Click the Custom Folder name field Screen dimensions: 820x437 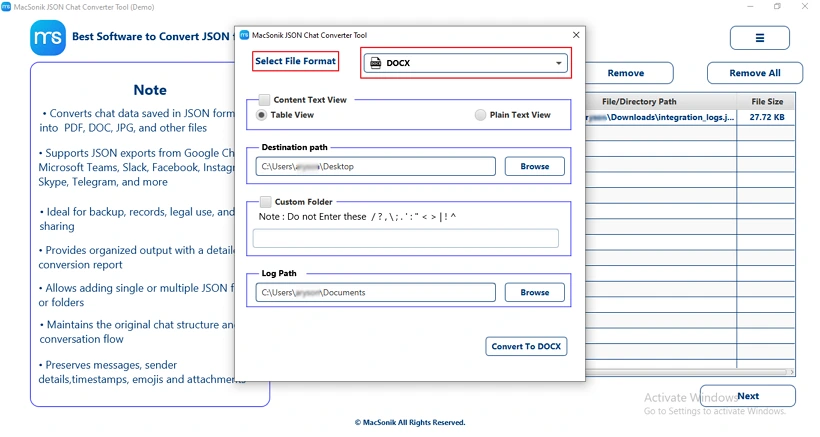point(406,238)
